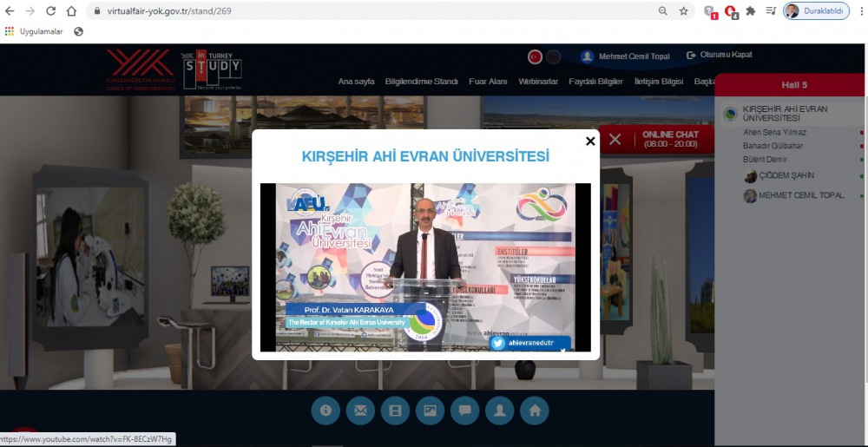
Task: Open the browser extensions puzzle icon
Action: click(x=751, y=11)
